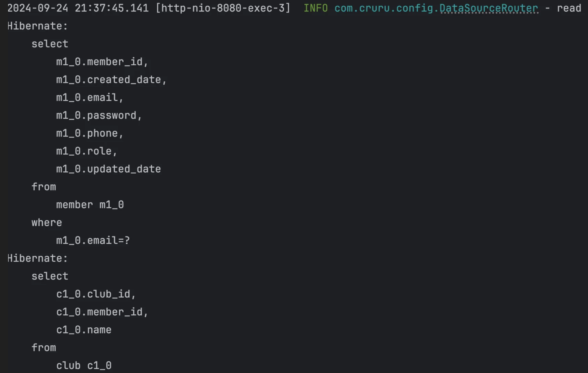Click the second Hibernate: label
Screen dimensions: 588x373
click(x=38, y=258)
